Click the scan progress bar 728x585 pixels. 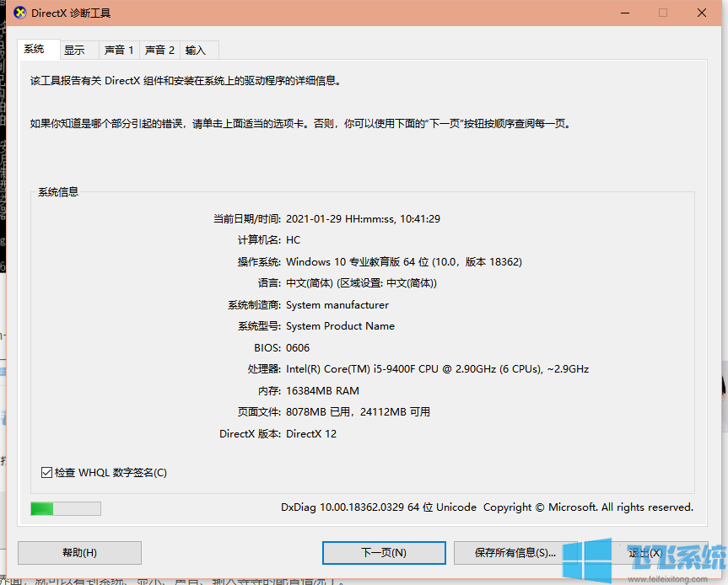pos(65,507)
